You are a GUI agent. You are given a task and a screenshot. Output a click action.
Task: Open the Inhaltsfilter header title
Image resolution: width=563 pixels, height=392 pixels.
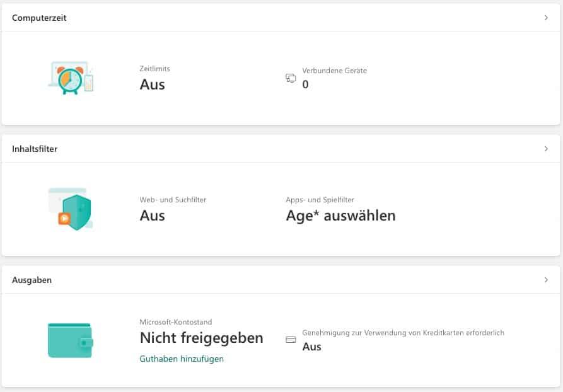tap(35, 149)
